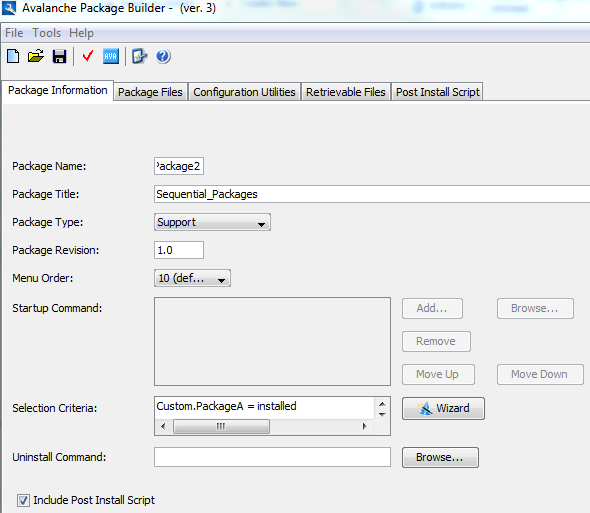Open help via the blue question mark icon

click(x=163, y=56)
